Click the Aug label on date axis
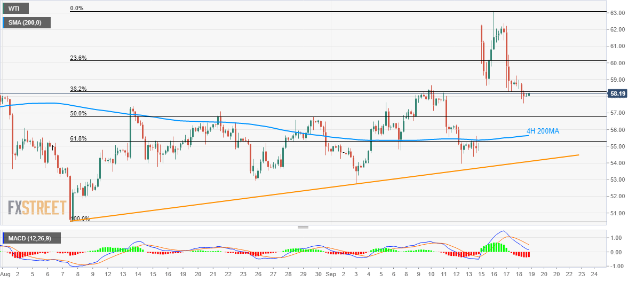 click(5, 273)
